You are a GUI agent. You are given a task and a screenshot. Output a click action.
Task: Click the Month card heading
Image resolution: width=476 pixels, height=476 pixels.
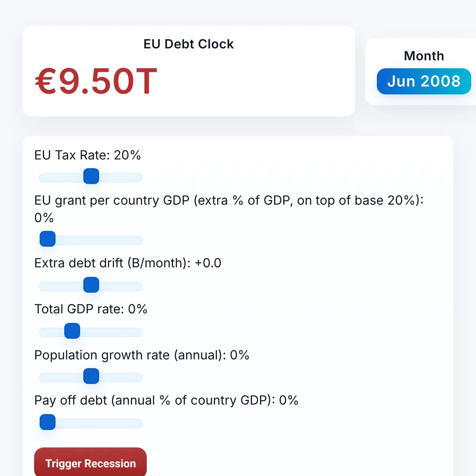pos(424,56)
